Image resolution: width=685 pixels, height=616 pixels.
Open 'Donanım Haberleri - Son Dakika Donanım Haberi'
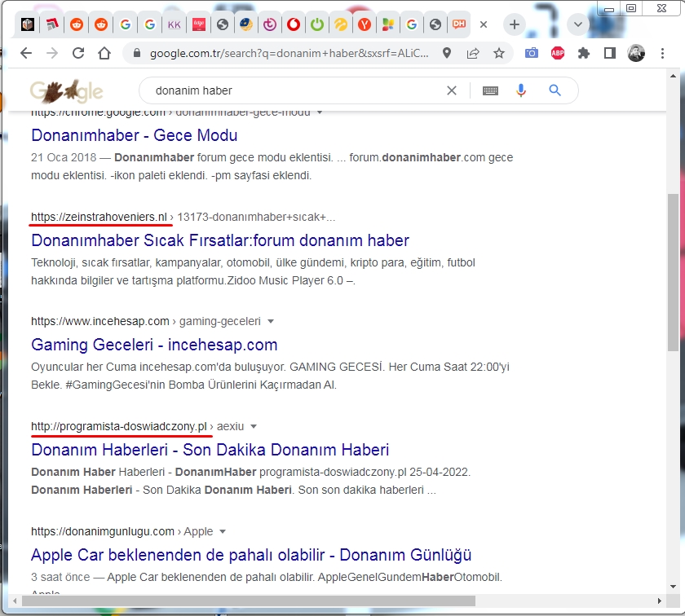[x=210, y=450]
